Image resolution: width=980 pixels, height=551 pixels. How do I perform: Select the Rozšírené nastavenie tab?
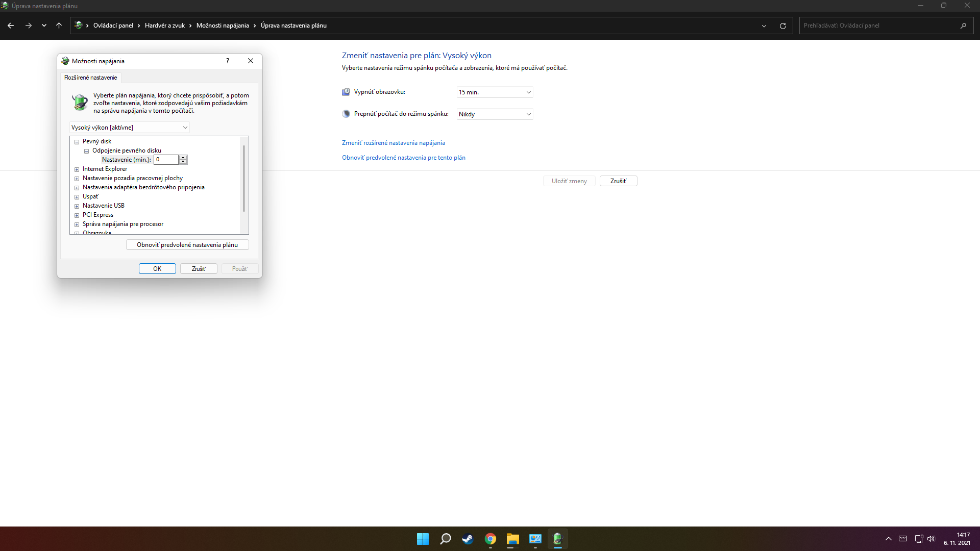(x=90, y=78)
